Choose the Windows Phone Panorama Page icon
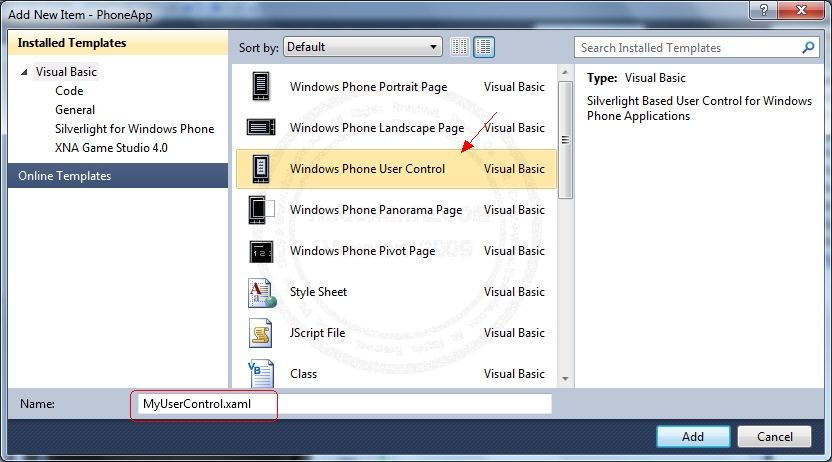Viewport: 832px width, 462px height. pyautogui.click(x=261, y=210)
